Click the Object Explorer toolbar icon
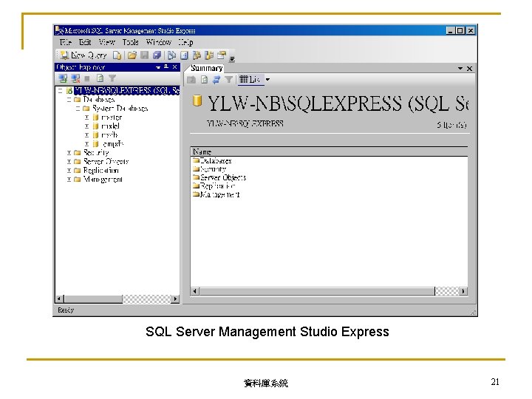This screenshot has width=532, height=399. click(x=197, y=55)
